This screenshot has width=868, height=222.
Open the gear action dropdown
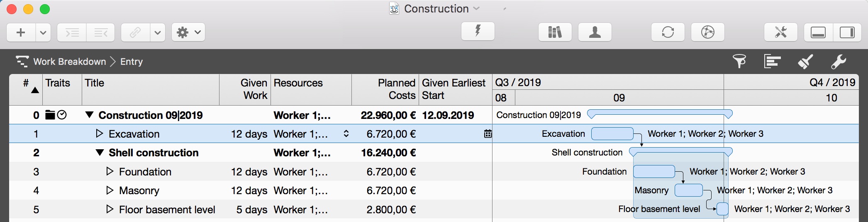point(188,32)
